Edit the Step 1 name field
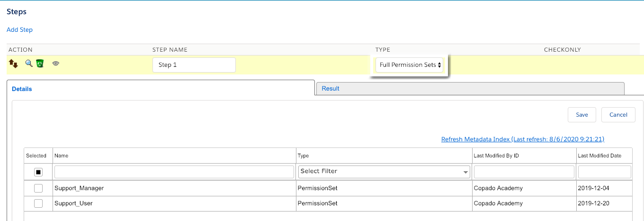Screen dimensions: 644x221 [x=194, y=65]
